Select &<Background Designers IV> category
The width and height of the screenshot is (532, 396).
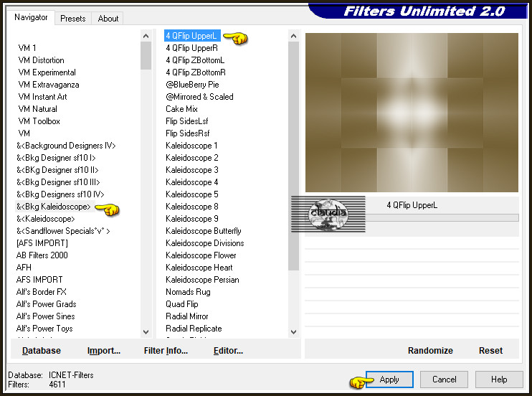coord(66,146)
